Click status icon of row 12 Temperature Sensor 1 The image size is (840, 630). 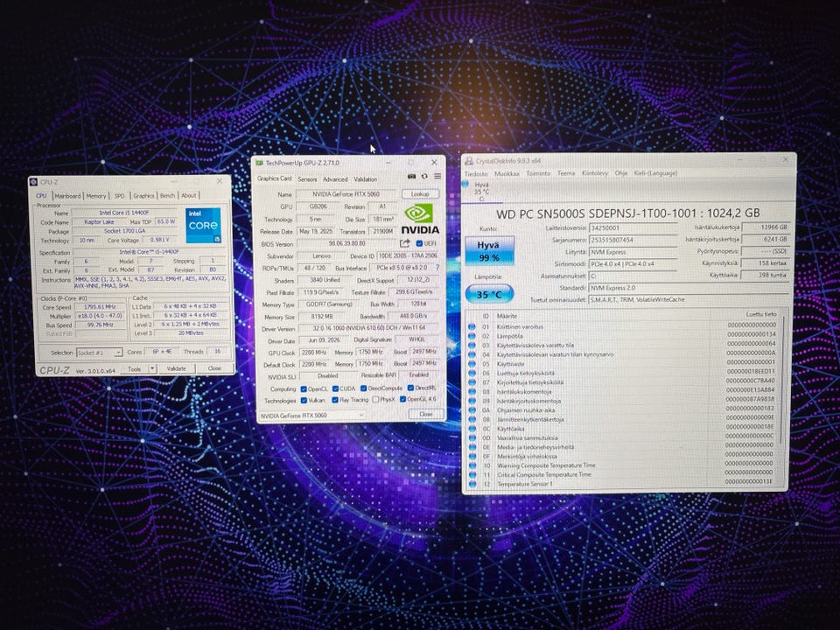tap(472, 484)
